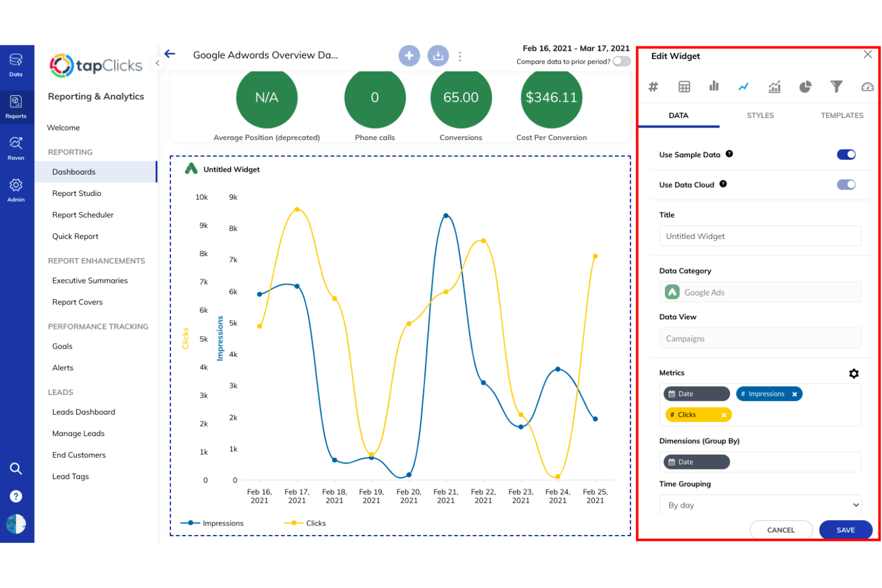Open metric settings via gear icon
This screenshot has width=882, height=588.
[854, 374]
